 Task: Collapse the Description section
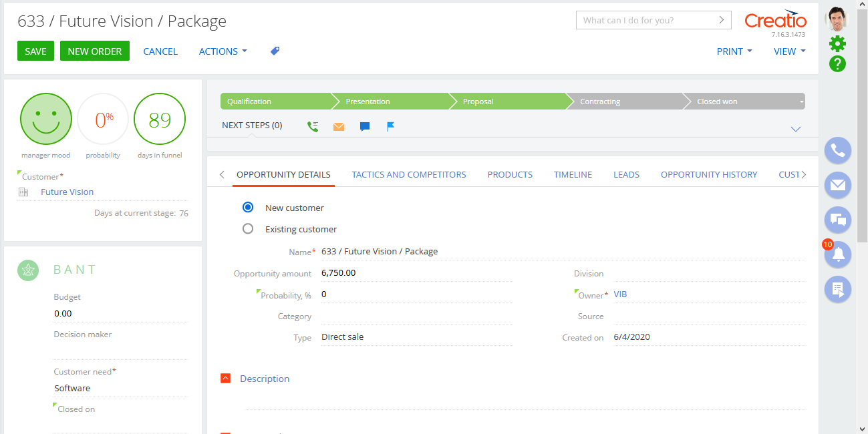click(225, 378)
